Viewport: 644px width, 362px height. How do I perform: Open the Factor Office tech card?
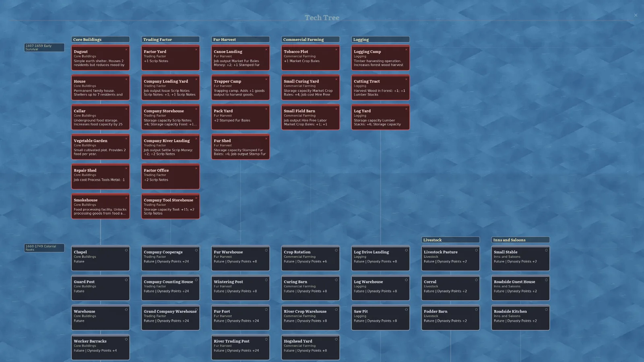171,177
